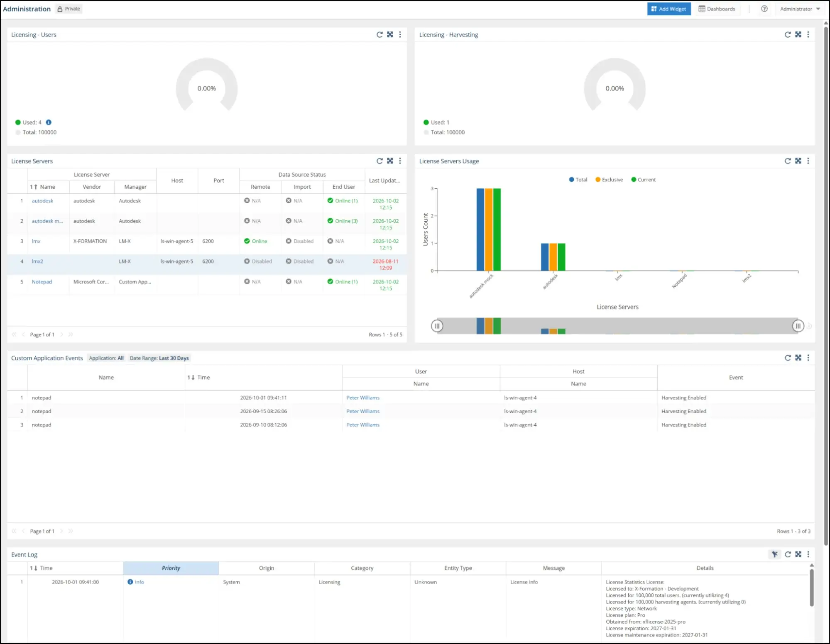Click the Event Log vertical scrollbar

pos(812,588)
